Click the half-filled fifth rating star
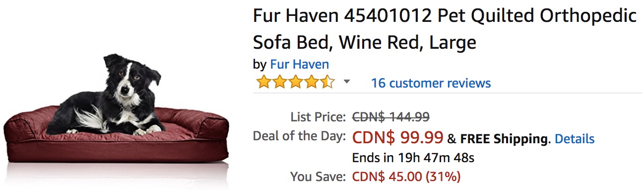Screen dimensions: 644x190 [x=327, y=82]
